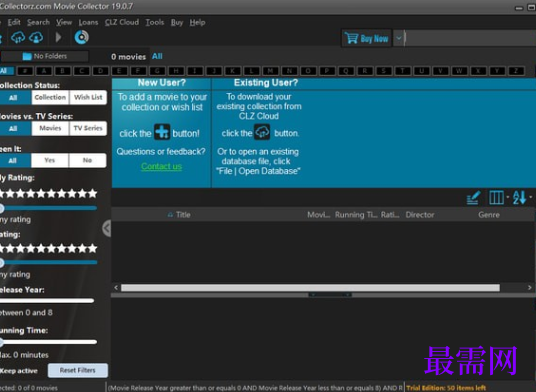Click the Trial Edition items left status text
This screenshot has width=536, height=392.
[446, 388]
